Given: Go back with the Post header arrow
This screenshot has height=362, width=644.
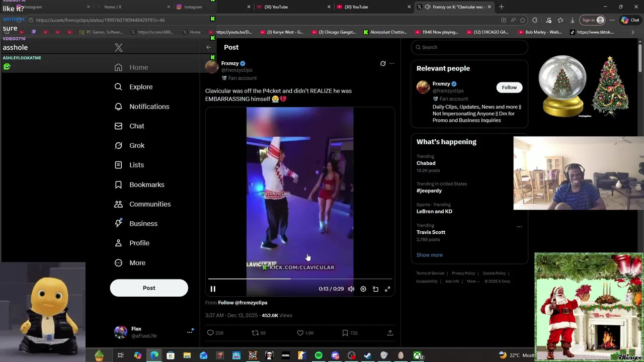Looking at the screenshot, I should point(209,47).
